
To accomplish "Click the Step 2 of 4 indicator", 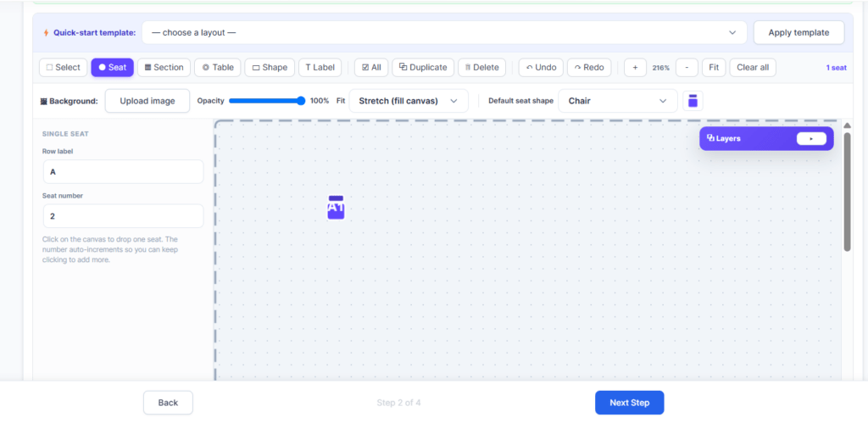I will coord(398,403).
